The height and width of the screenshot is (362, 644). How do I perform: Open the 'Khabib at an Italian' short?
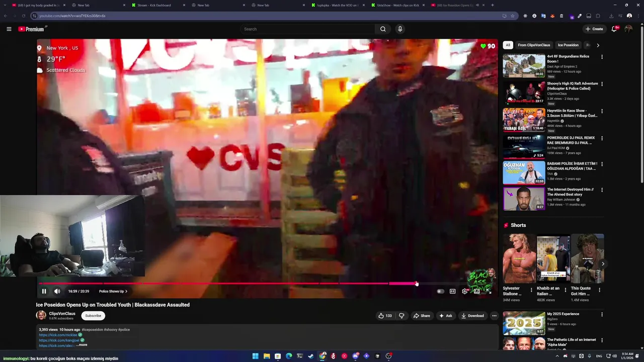(553, 258)
